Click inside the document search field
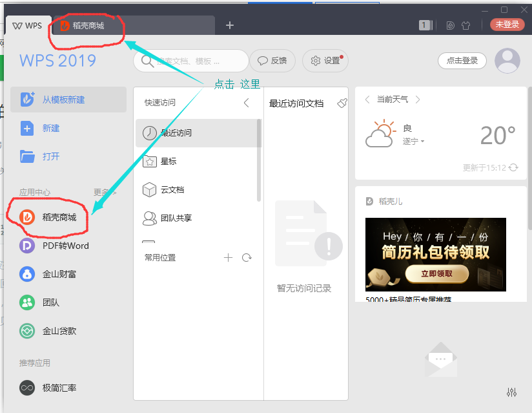 tap(191, 61)
